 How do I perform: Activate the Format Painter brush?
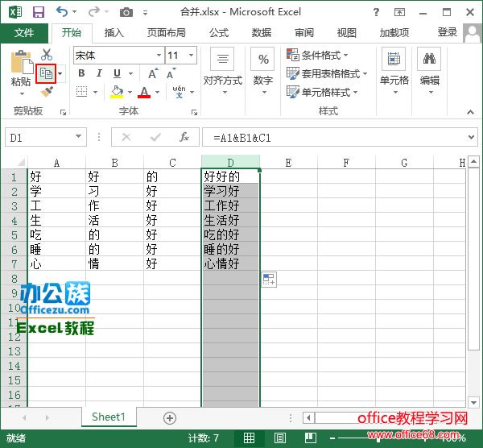[47, 92]
